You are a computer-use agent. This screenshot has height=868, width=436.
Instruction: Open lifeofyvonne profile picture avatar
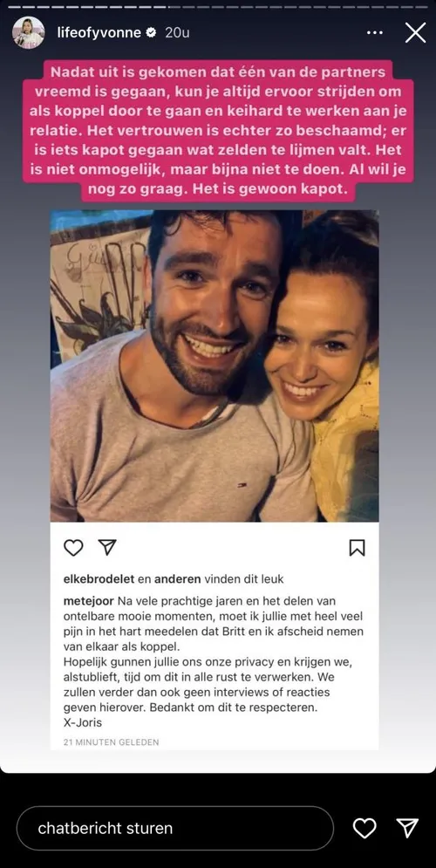click(28, 32)
